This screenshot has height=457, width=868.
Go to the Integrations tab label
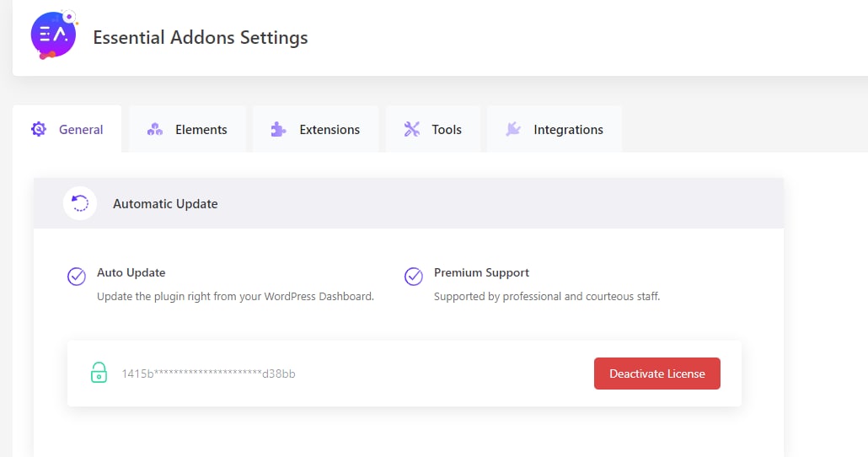[x=568, y=130]
